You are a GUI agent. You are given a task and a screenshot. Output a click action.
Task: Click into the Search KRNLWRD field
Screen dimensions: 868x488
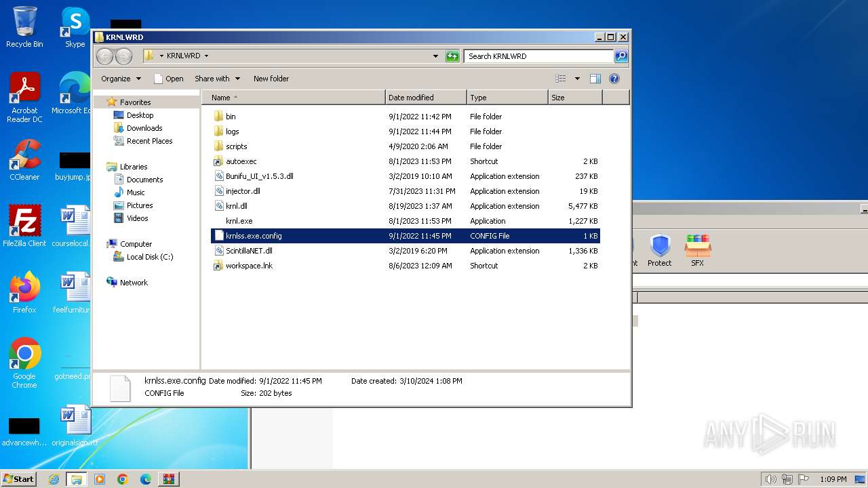click(x=539, y=56)
